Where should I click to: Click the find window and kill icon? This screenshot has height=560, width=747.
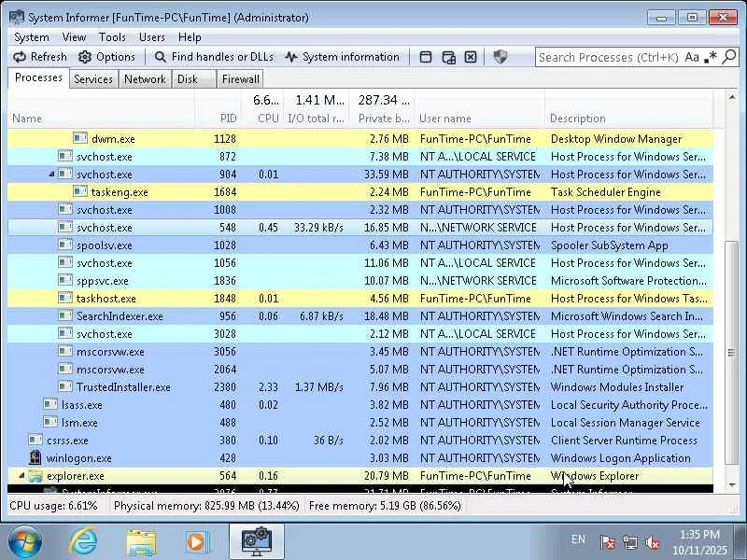(x=471, y=57)
